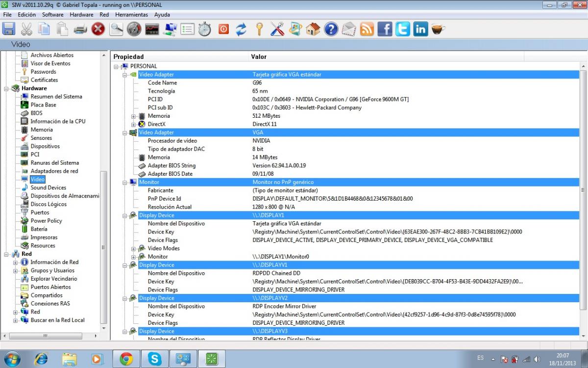The width and height of the screenshot is (588, 368).
Task: Open the dark system monitor graph icon
Action: coord(152,29)
